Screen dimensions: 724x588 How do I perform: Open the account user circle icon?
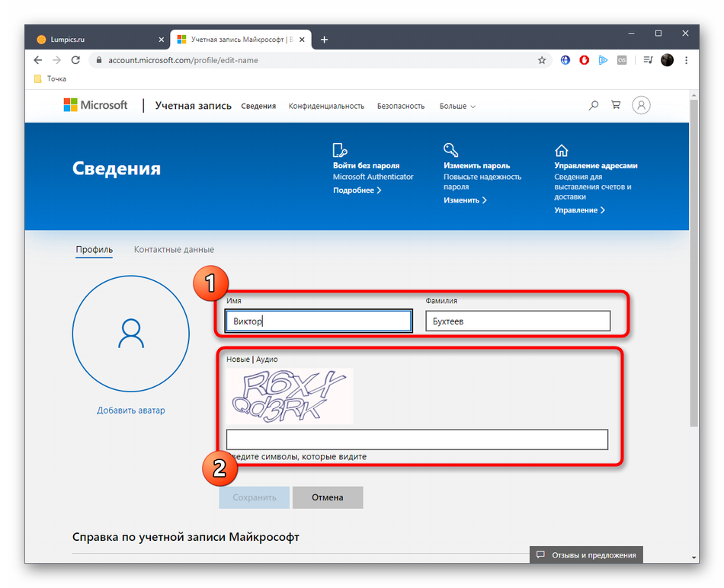click(x=641, y=105)
